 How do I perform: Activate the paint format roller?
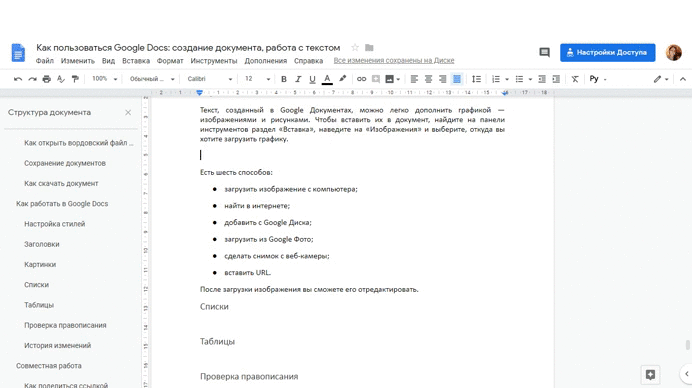pyautogui.click(x=75, y=79)
